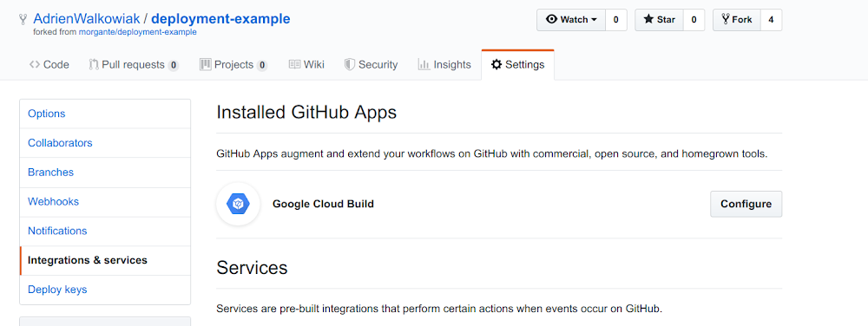Open the Watch dropdown

coord(571,20)
